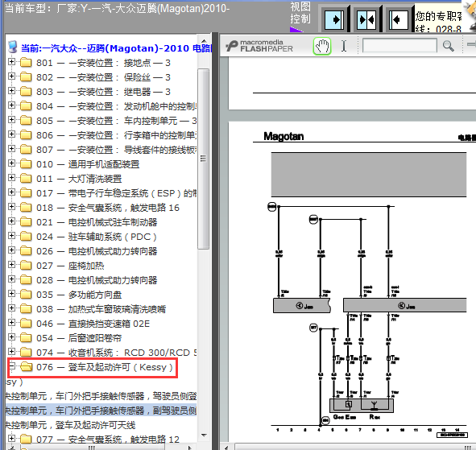Expand the 807 导线套件 folder node
The width and height of the screenshot is (476, 450).
[11, 149]
